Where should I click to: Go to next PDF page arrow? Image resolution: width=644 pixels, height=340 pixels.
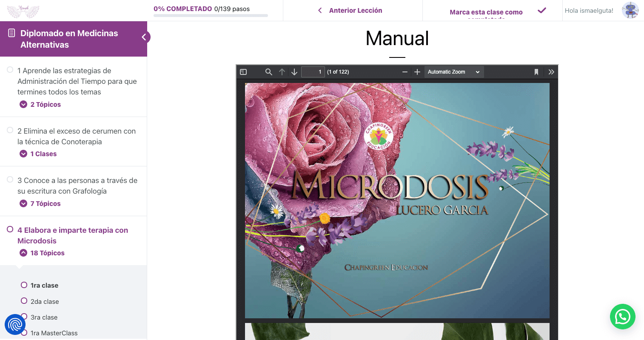pyautogui.click(x=294, y=72)
